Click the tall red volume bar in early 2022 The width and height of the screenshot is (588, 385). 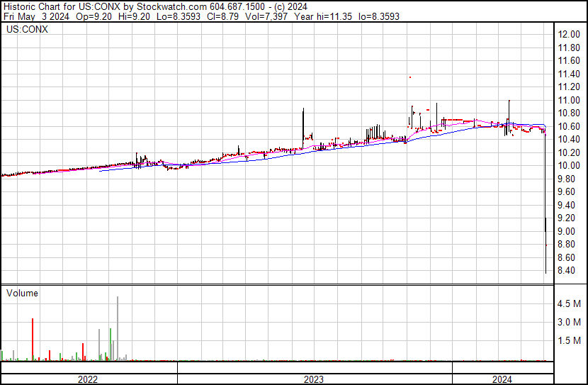pos(33,339)
